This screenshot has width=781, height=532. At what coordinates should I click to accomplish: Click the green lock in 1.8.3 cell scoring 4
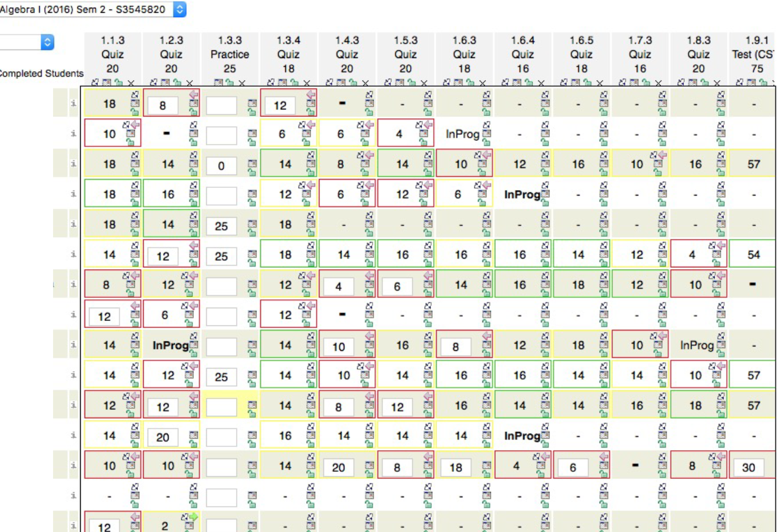tap(716, 262)
